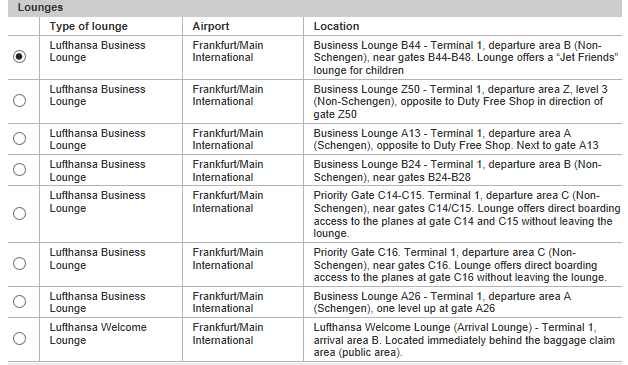
Task: Select radio button for Business Lounge A13
Action: coord(19,138)
